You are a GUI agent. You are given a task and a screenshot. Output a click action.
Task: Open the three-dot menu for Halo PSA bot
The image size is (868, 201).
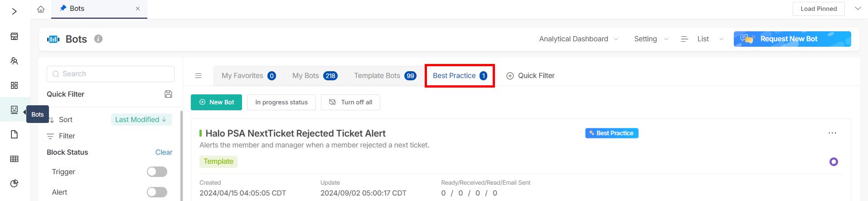[x=832, y=133]
